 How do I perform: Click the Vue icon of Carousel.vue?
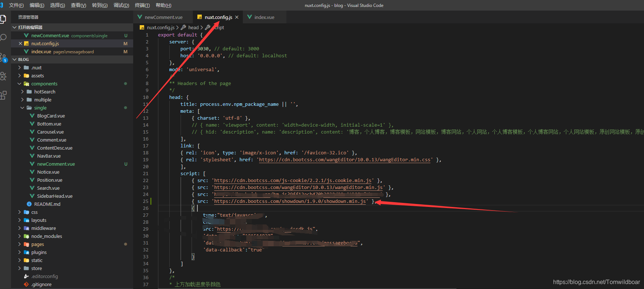pyautogui.click(x=32, y=132)
